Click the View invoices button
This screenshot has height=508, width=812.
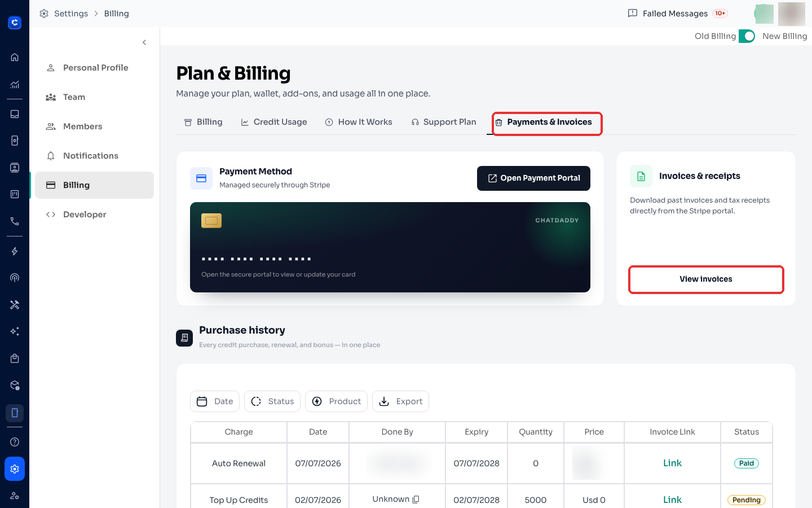[706, 279]
